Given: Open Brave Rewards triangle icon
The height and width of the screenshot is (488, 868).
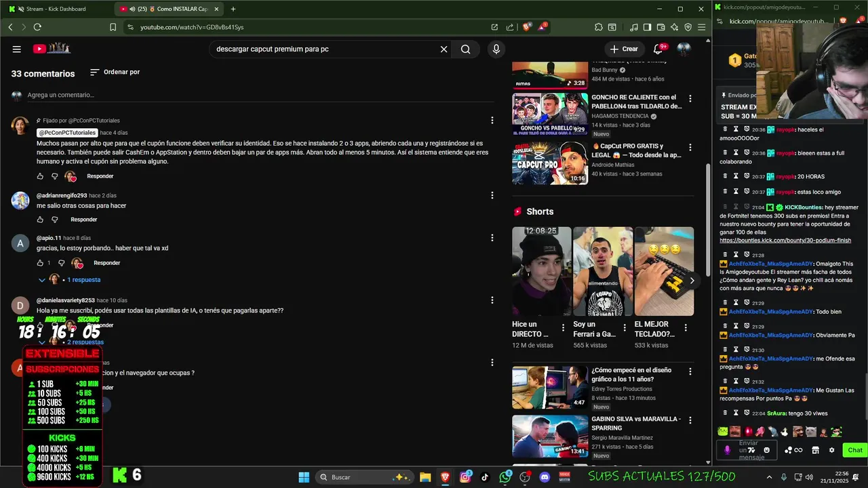Looking at the screenshot, I should point(542,27).
